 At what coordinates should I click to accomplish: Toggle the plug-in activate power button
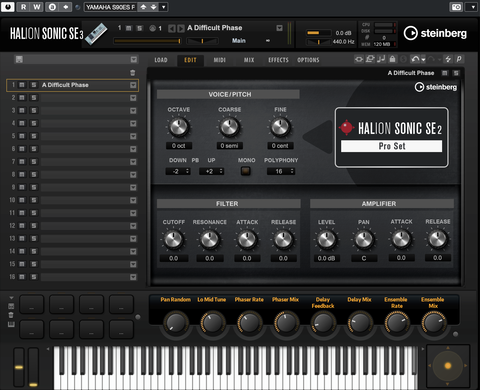pos(8,7)
